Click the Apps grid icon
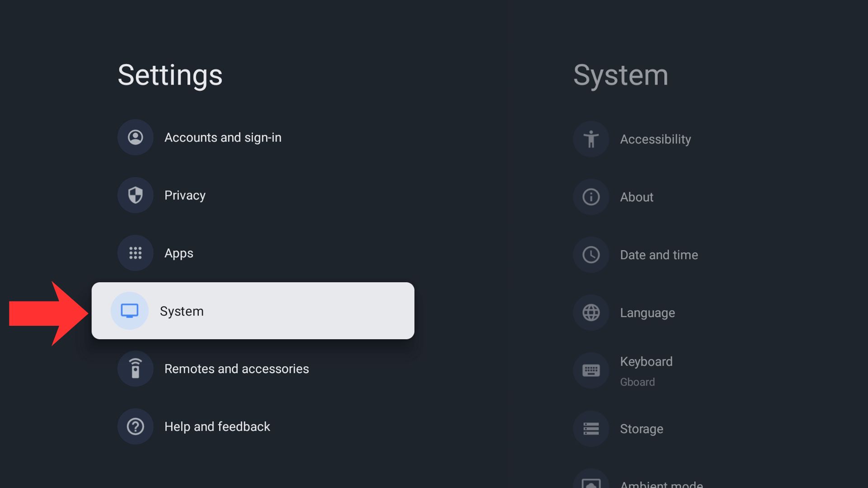 click(135, 253)
